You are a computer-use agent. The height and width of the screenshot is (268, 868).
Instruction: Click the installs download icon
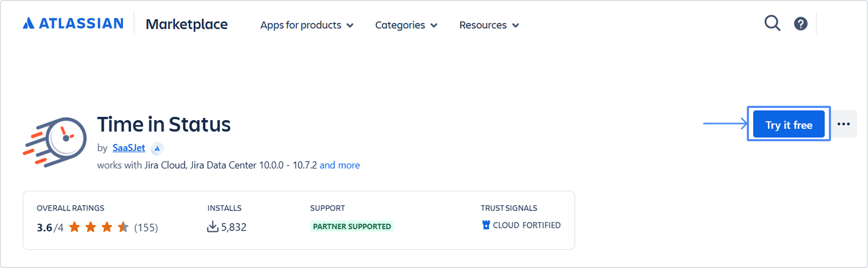point(213,227)
